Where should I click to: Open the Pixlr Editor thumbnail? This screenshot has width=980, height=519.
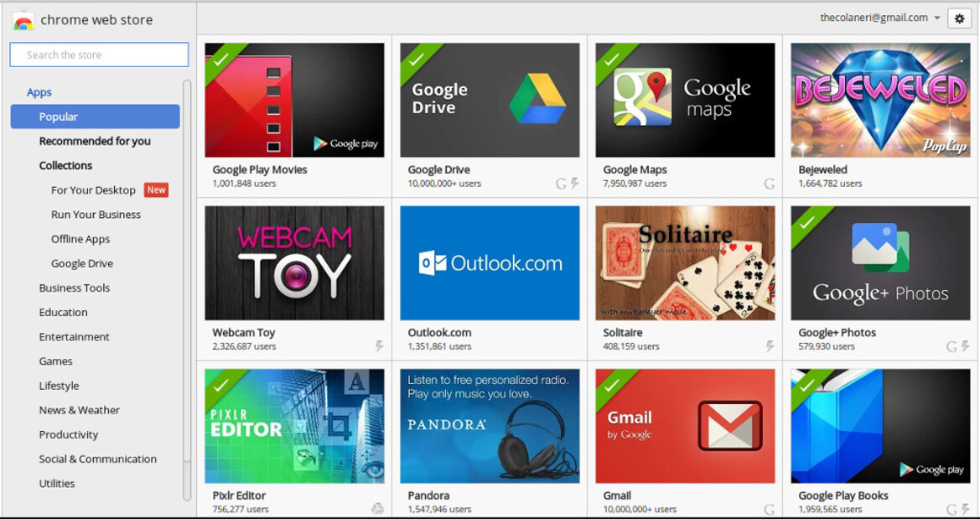(294, 426)
